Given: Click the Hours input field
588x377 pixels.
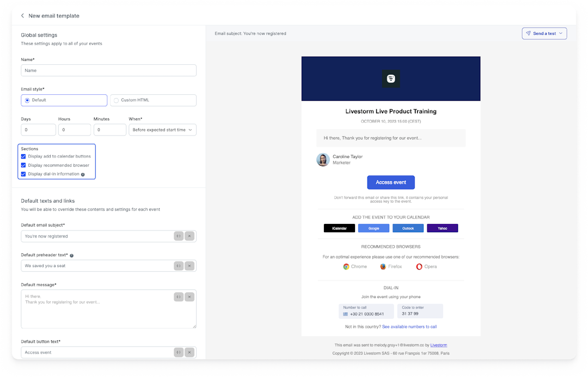Looking at the screenshot, I should coord(75,130).
